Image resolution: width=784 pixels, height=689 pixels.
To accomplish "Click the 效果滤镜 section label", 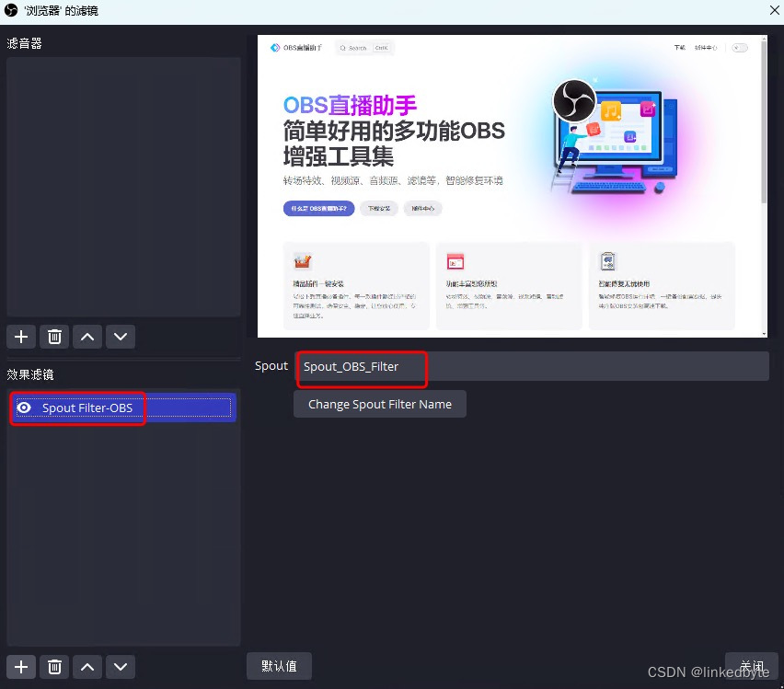I will click(30, 374).
